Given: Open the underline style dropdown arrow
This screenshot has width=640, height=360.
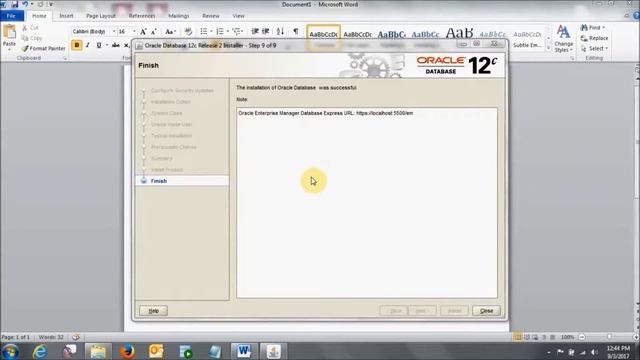Looking at the screenshot, I should click(107, 45).
